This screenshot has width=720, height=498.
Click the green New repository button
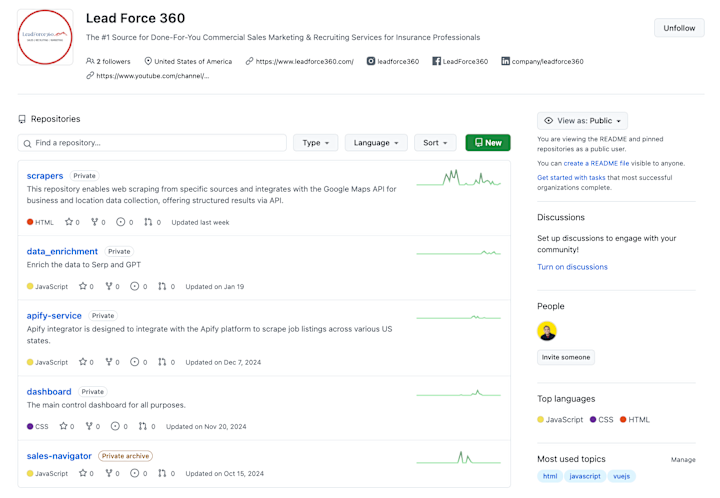[488, 143]
